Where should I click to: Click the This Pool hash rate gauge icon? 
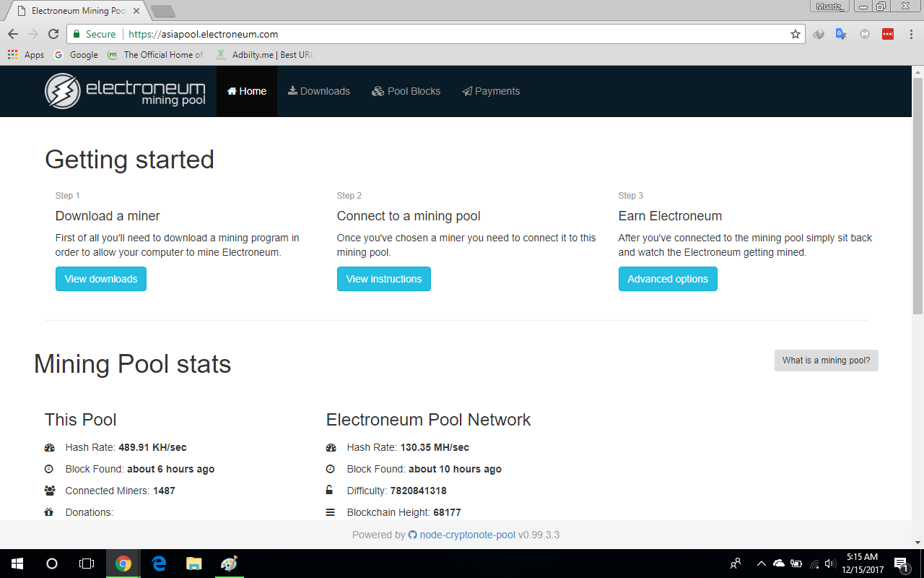click(x=49, y=447)
